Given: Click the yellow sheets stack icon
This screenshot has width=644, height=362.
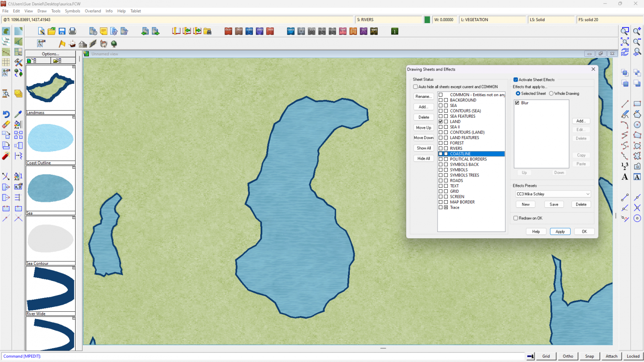Looking at the screenshot, I should (18, 94).
